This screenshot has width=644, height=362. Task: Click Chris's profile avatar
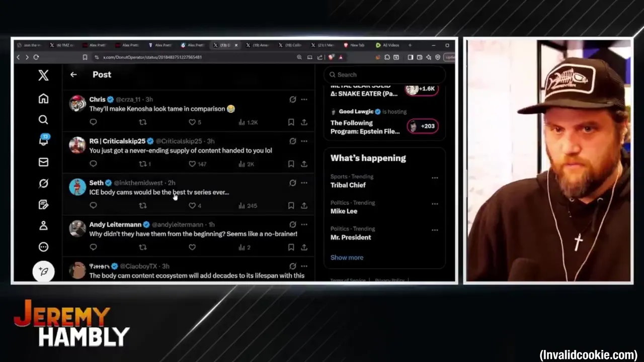[x=77, y=103]
